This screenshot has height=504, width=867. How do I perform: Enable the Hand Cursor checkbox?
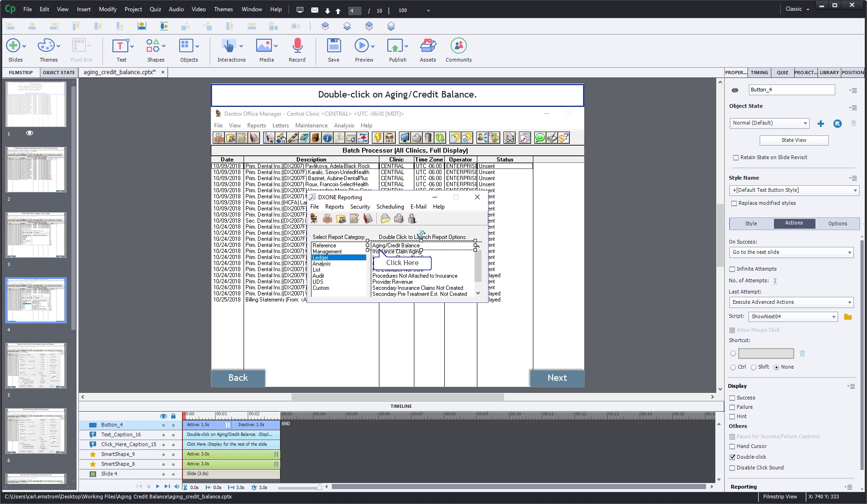732,447
